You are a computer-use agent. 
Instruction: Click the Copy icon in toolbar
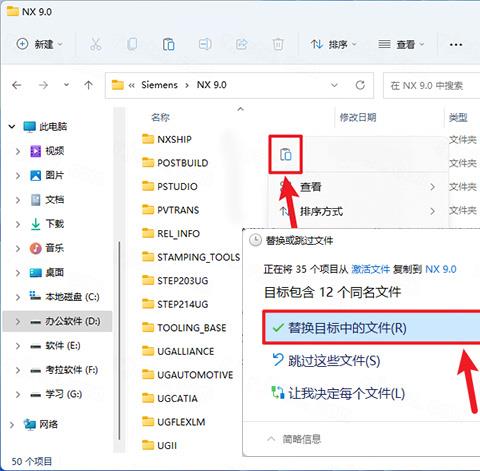(132, 44)
